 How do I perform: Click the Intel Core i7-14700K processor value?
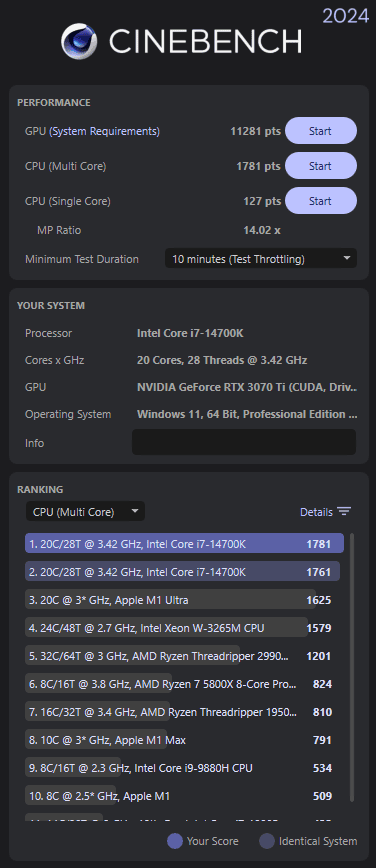(190, 333)
